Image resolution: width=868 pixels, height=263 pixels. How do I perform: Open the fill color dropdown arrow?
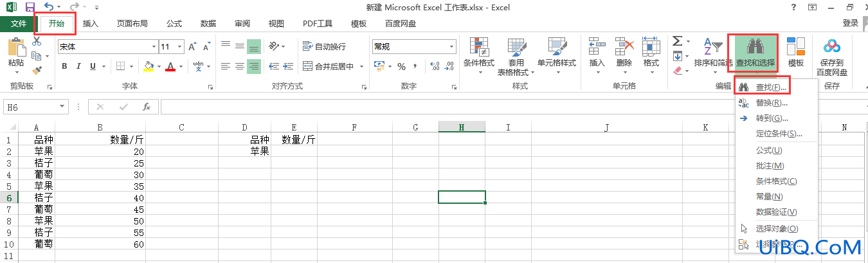[158, 66]
